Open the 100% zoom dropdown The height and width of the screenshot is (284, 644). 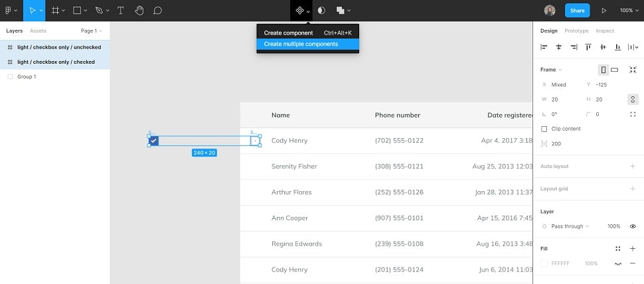tap(629, 11)
